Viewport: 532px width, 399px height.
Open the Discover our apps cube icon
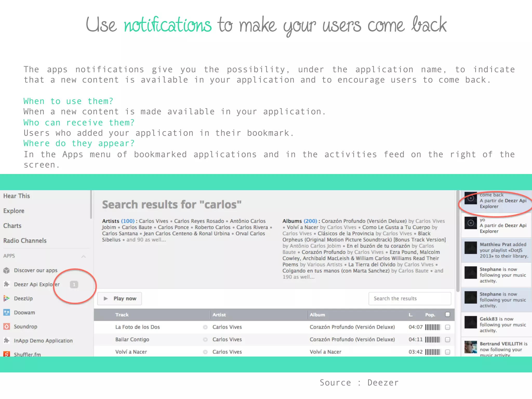[6, 270]
